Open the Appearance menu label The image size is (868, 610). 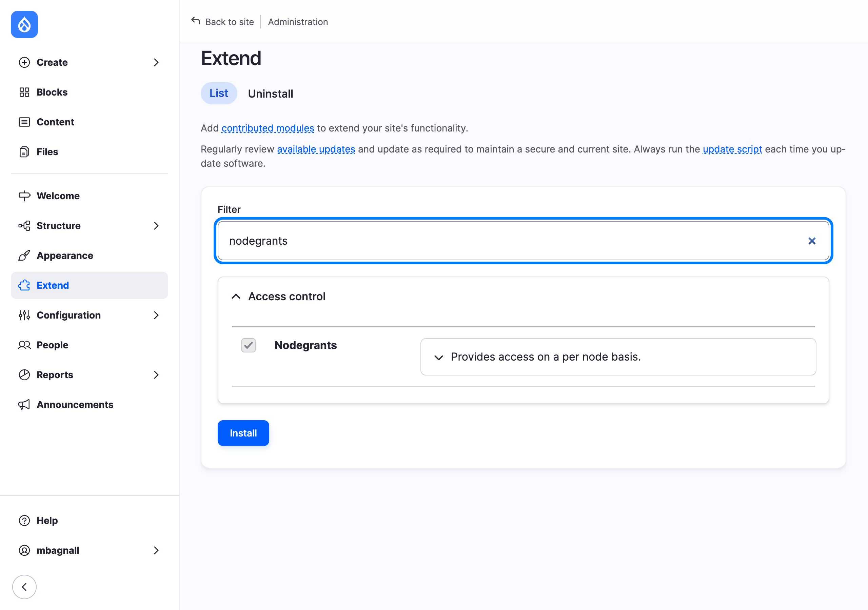click(65, 256)
